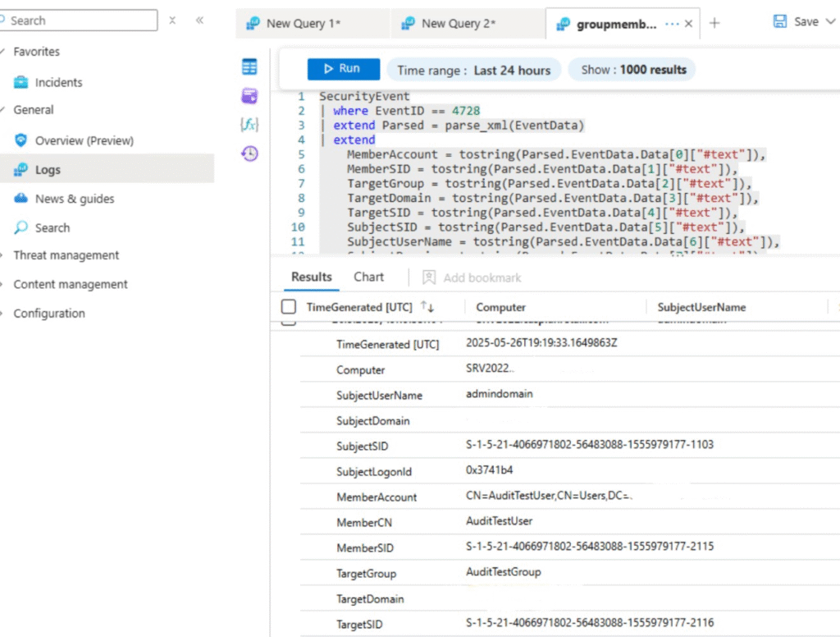Expand Configuration section
Screen dimensions: 840x637
pos(2,313)
